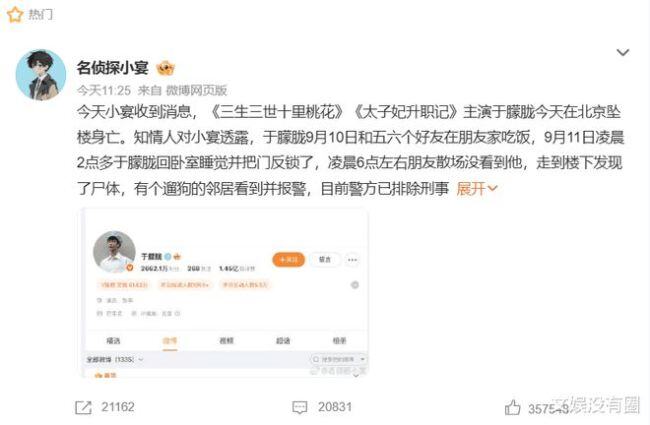
Task: Open the 名侦探小宴 profile avatar
Action: coord(41,75)
